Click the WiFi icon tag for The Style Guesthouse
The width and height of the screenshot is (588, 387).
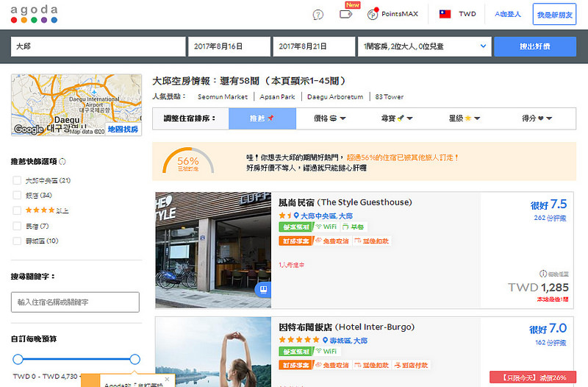326,227
